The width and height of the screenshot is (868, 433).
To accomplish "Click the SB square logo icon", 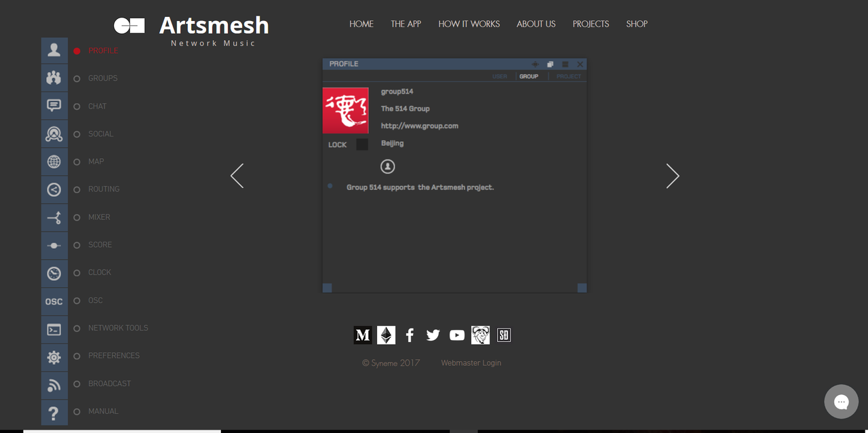I will click(504, 335).
